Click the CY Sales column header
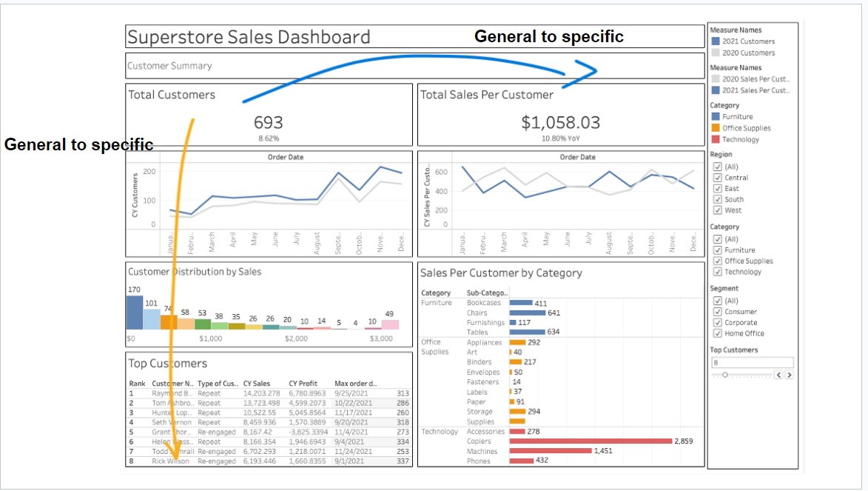The height and width of the screenshot is (491, 868). click(257, 384)
